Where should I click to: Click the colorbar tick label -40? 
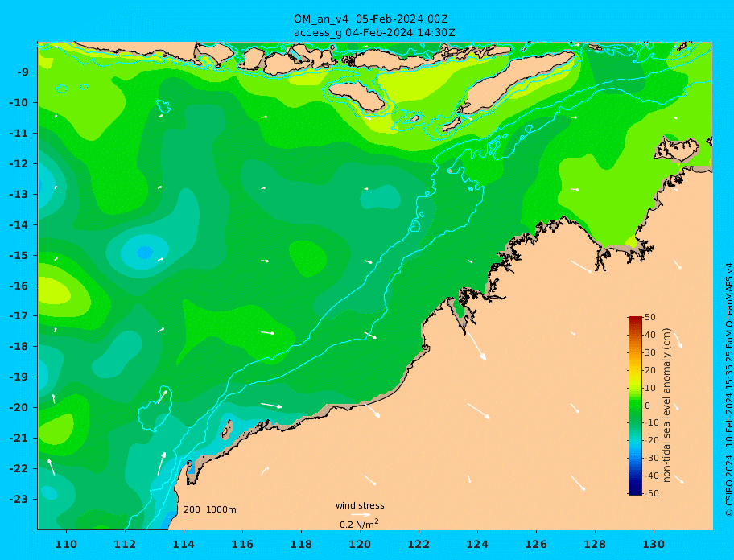(x=650, y=476)
